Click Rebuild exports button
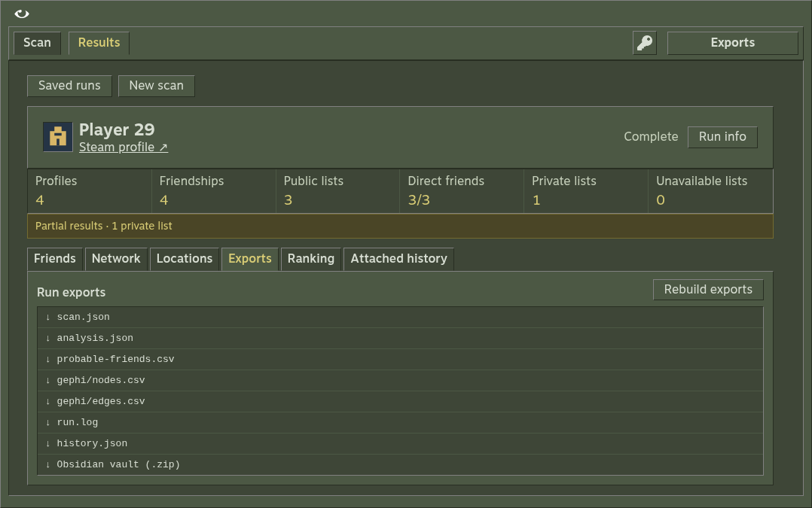Viewport: 812px width, 508px height. coord(708,290)
